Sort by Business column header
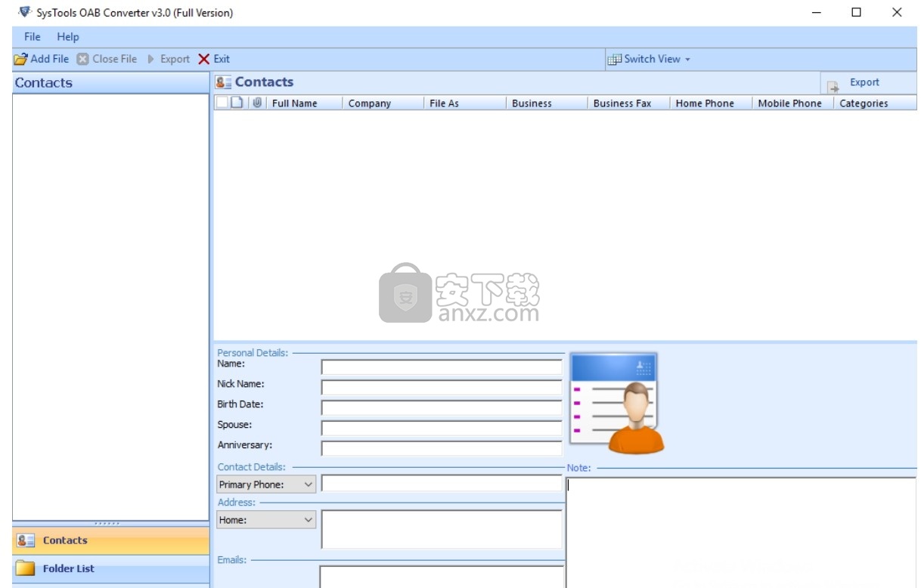The height and width of the screenshot is (588, 921). coord(546,103)
